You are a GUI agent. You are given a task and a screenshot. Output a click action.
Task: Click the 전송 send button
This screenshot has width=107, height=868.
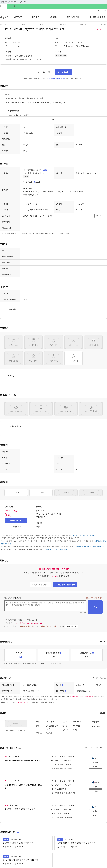coord(95,607)
